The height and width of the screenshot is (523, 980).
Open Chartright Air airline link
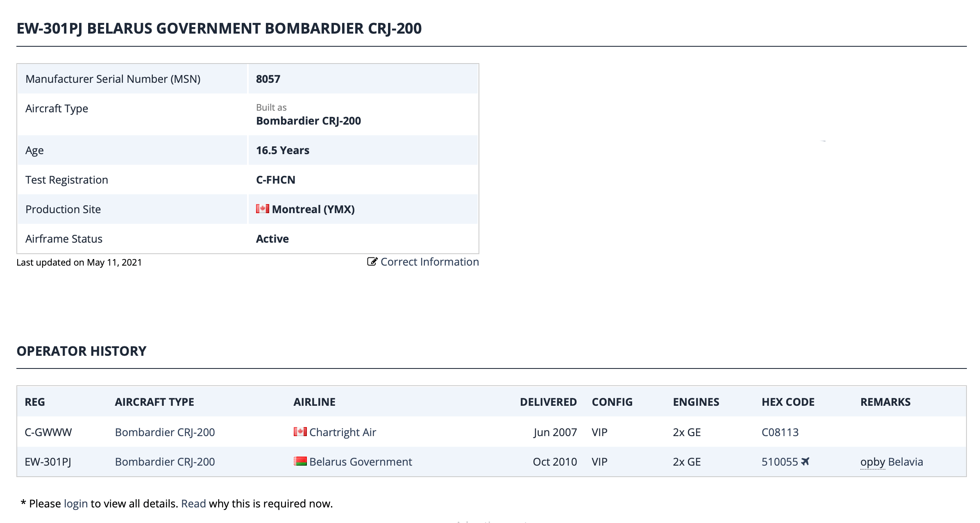point(343,432)
